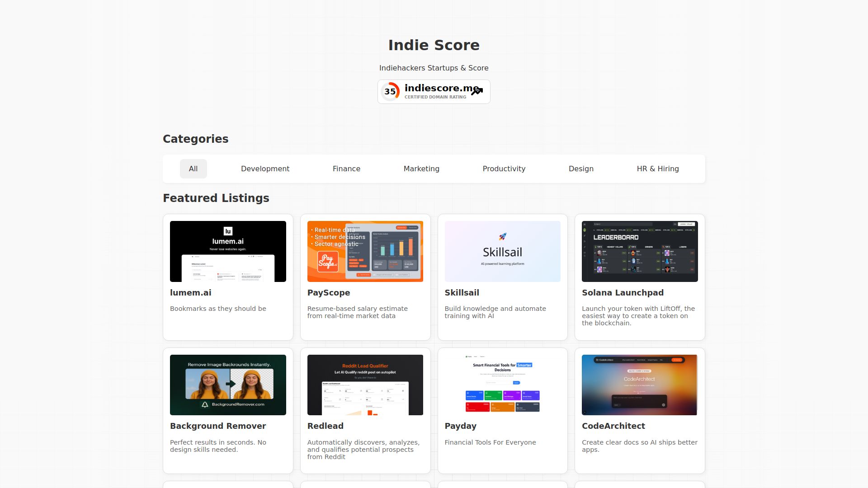This screenshot has height=488, width=868.
Task: Choose the Design category tab
Action: click(581, 169)
